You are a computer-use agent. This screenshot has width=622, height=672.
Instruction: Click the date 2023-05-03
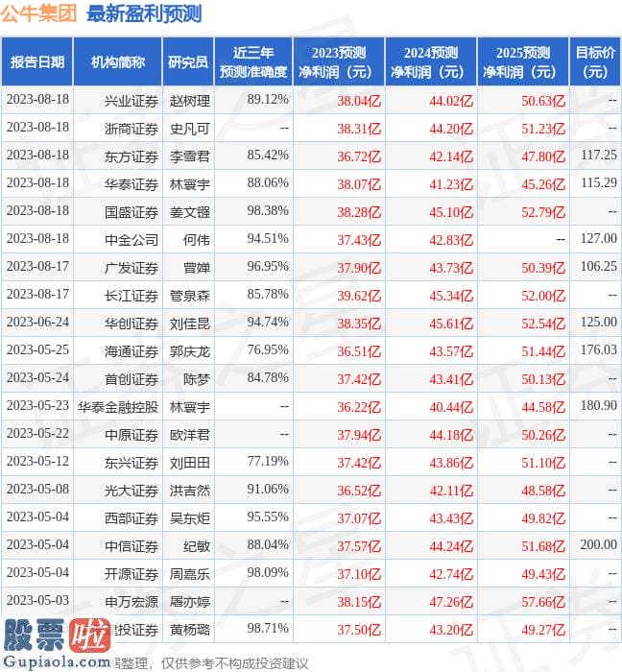(x=37, y=600)
